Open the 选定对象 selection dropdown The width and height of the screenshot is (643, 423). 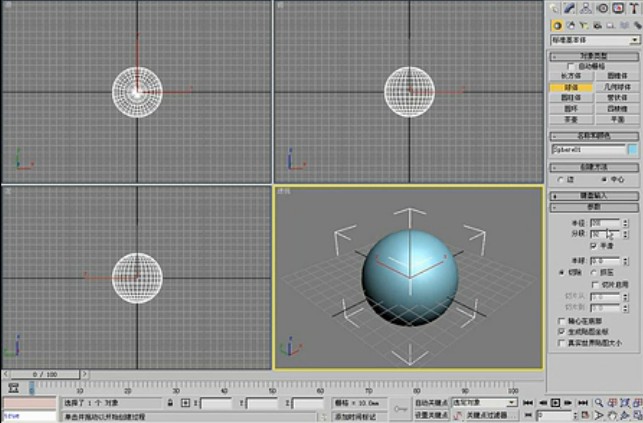[484, 403]
